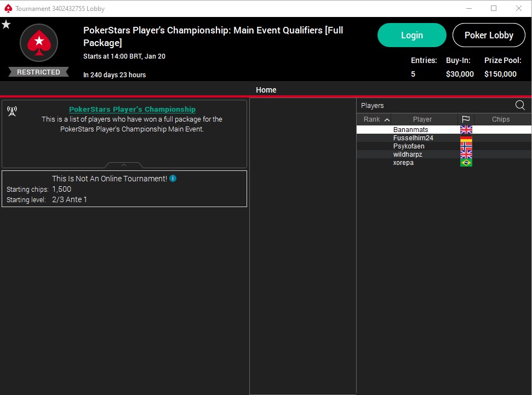Switch to the Home tab
The height and width of the screenshot is (395, 532).
coord(266,90)
